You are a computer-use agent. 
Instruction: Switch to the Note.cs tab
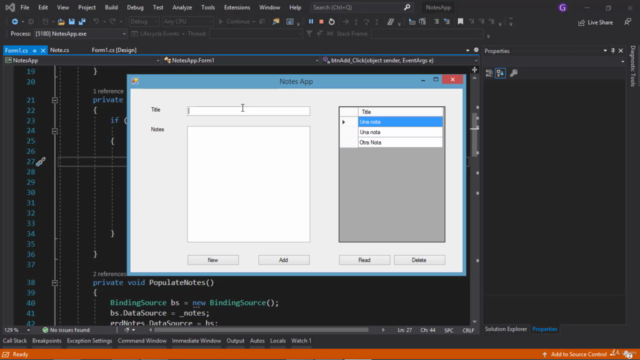coord(60,50)
